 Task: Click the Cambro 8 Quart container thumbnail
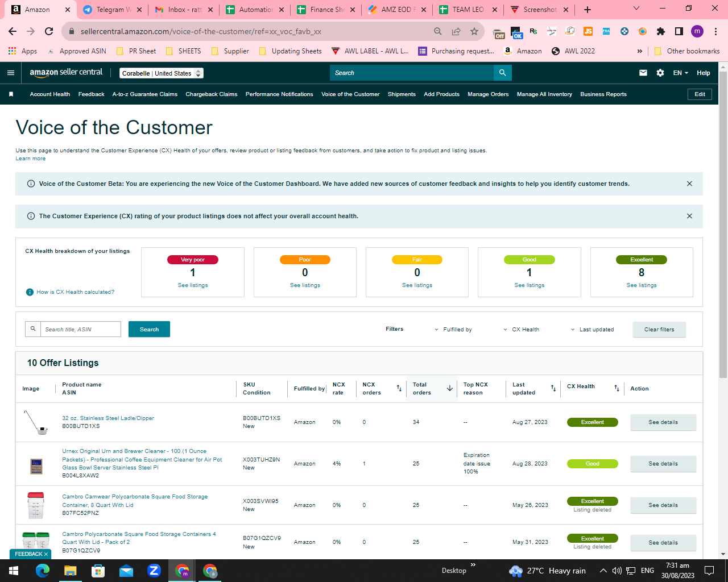[x=36, y=505]
